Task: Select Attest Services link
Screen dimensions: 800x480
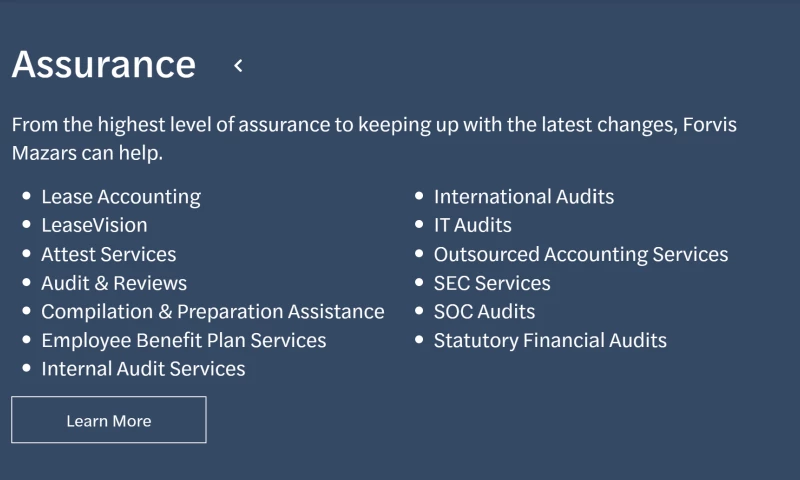Action: point(108,254)
